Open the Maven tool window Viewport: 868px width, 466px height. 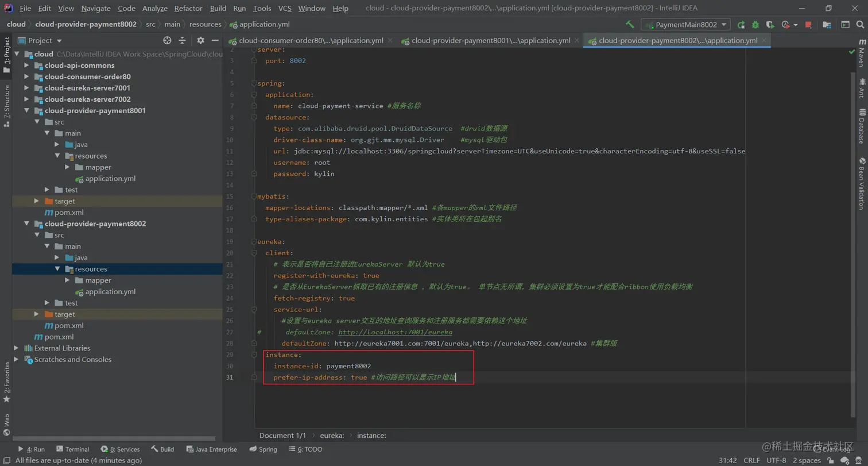click(861, 53)
